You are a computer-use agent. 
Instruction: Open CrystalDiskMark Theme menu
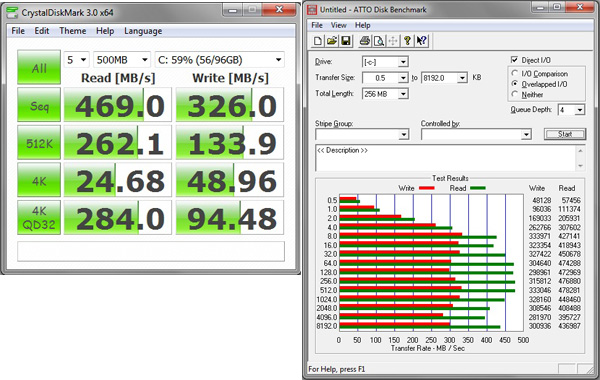click(x=72, y=31)
